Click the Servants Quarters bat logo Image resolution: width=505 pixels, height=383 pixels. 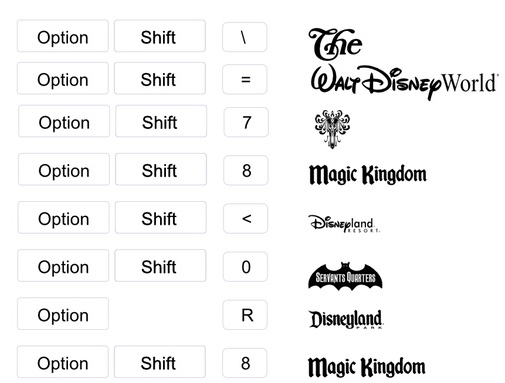point(345,276)
